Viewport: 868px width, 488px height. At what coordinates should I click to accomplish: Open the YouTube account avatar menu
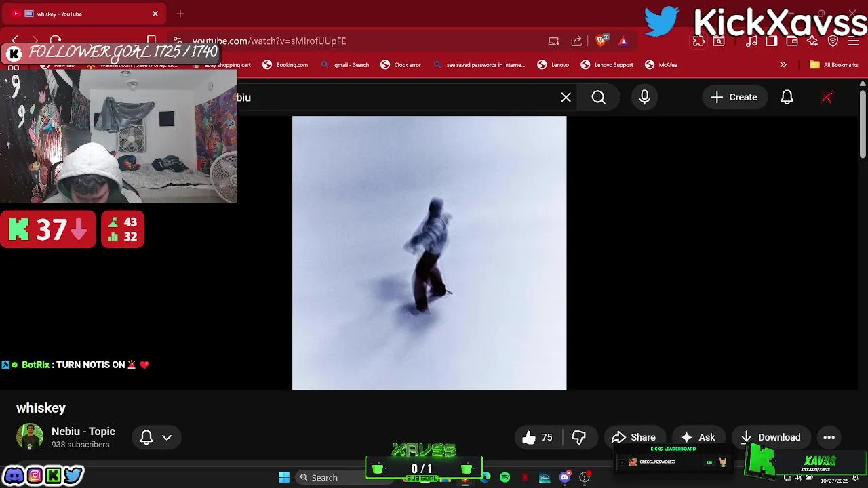click(827, 98)
